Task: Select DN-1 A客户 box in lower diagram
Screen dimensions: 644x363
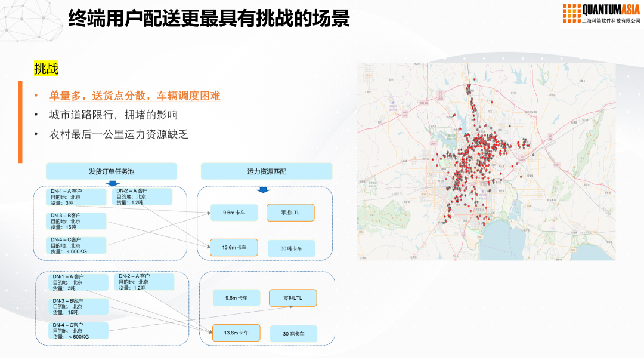Action: pyautogui.click(x=80, y=282)
